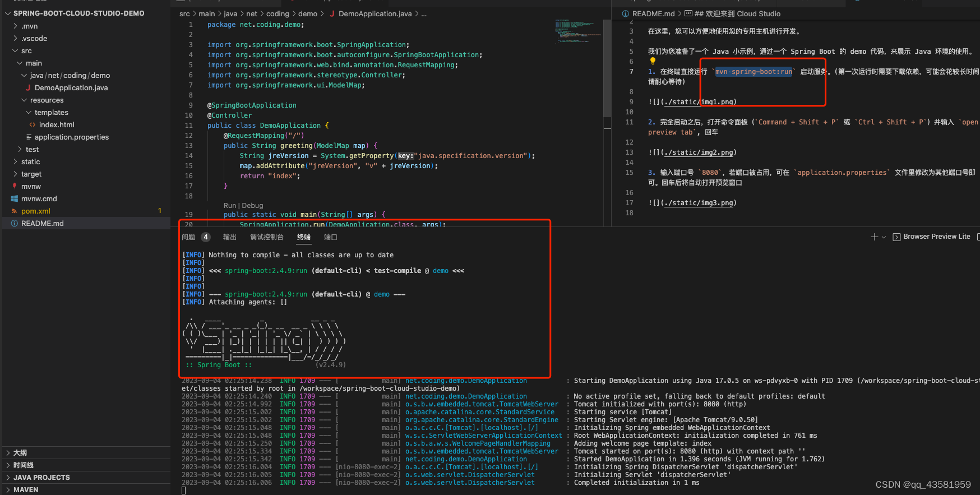Select the 终端 terminal tab
Screen dimensions: 980x495
[x=304, y=237]
